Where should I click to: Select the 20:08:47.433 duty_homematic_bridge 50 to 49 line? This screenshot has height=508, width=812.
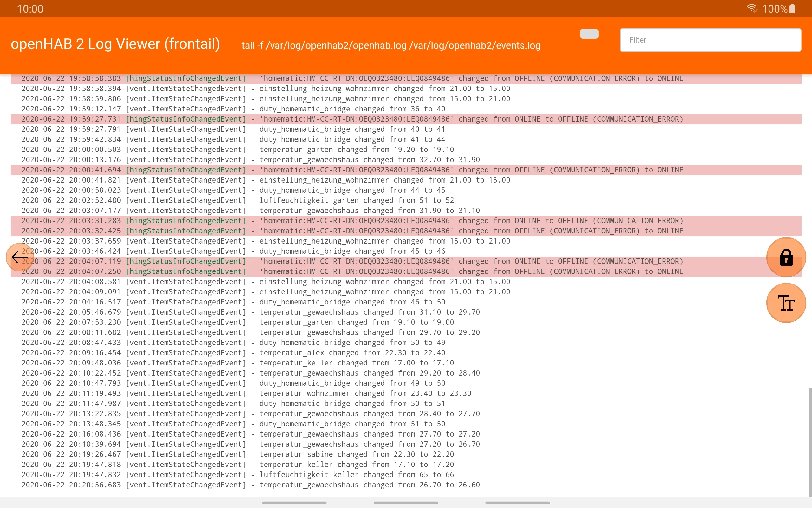pos(406,343)
